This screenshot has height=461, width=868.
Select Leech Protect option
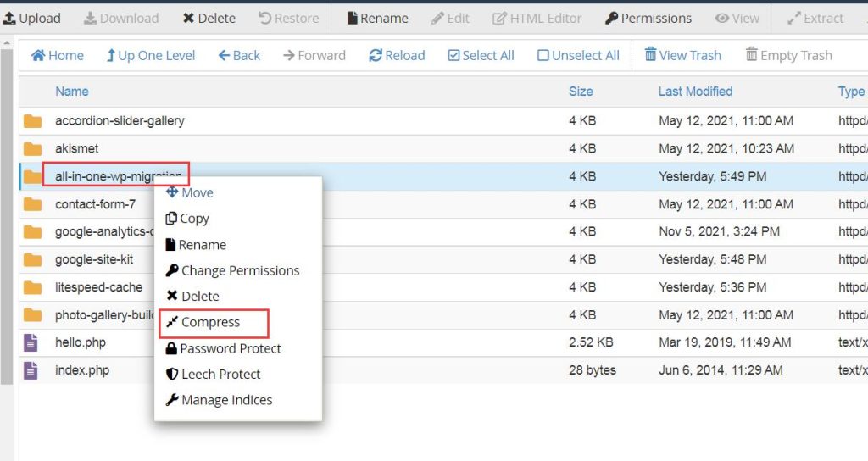(213, 374)
